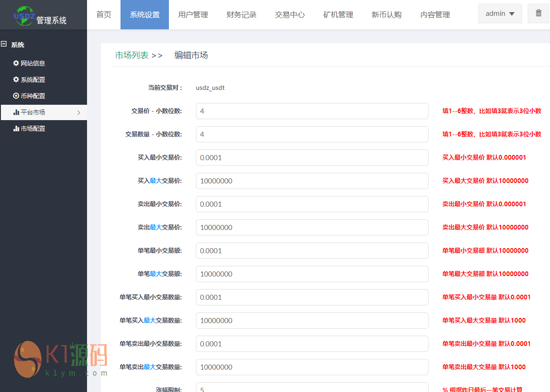Click the bar chart icon beside 平台市场
The height and width of the screenshot is (392, 550).
click(x=16, y=112)
